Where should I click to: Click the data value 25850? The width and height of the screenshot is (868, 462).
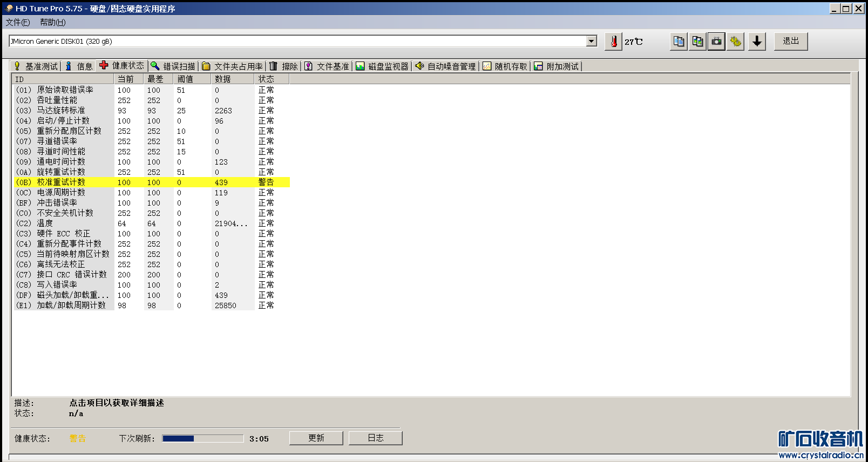pyautogui.click(x=226, y=305)
